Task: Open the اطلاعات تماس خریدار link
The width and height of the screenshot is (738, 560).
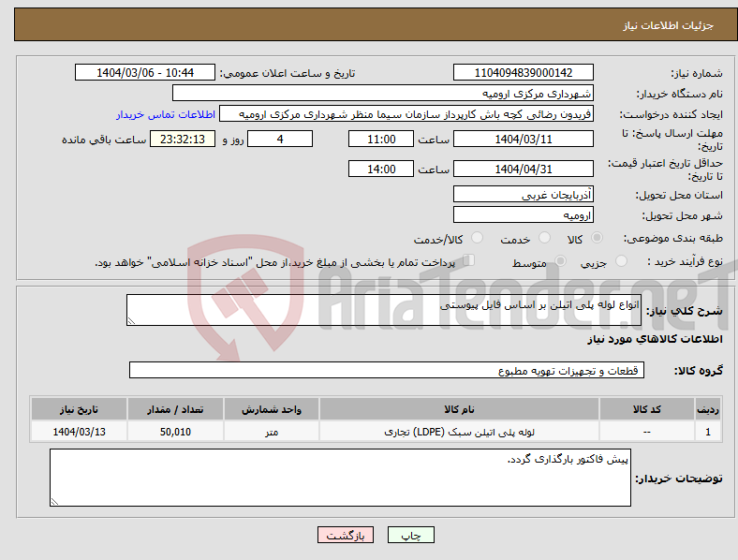Action: point(166,114)
